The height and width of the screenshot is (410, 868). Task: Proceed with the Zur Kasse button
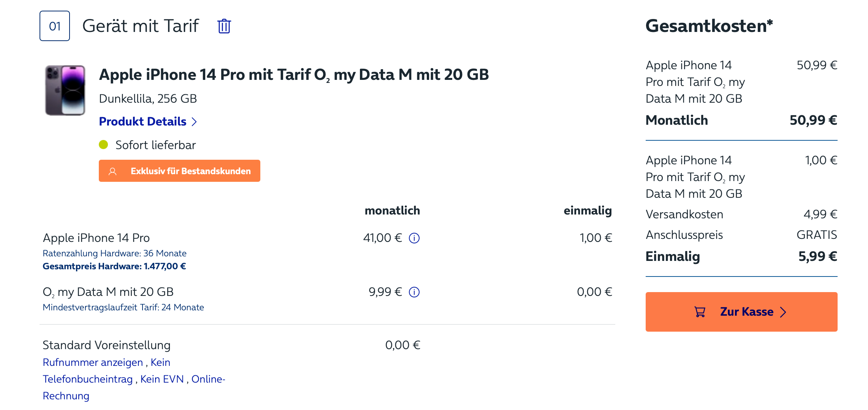(741, 312)
